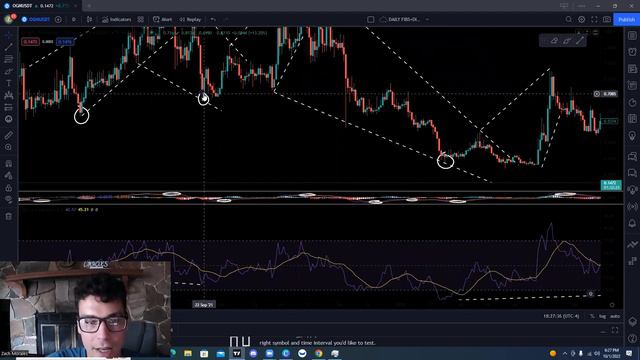Open notifications bell panel

(x=632, y=223)
